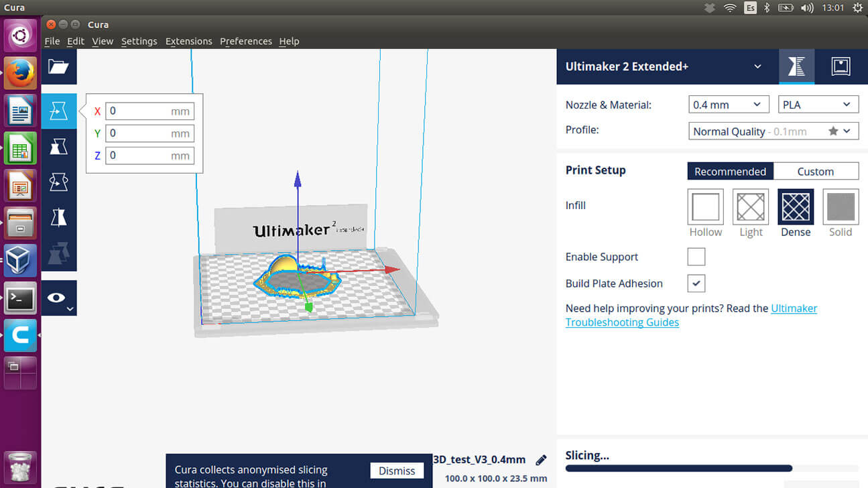Select the Mirror tool in Cura's toolbar
Image resolution: width=868 pixels, height=488 pixels.
tap(59, 217)
